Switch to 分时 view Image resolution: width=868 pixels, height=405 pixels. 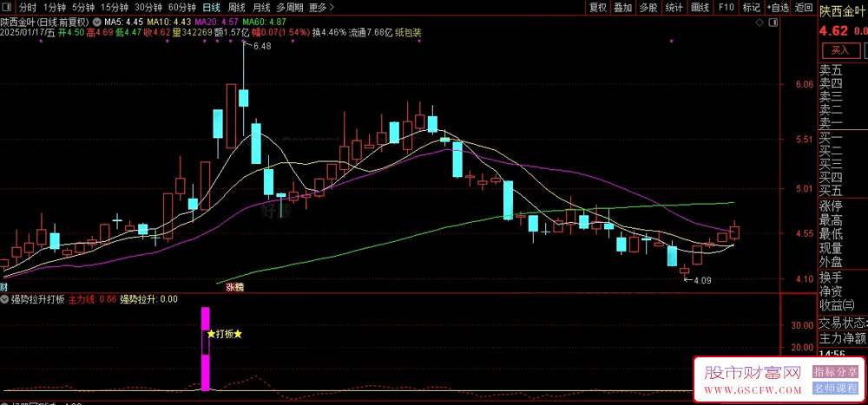click(x=27, y=7)
